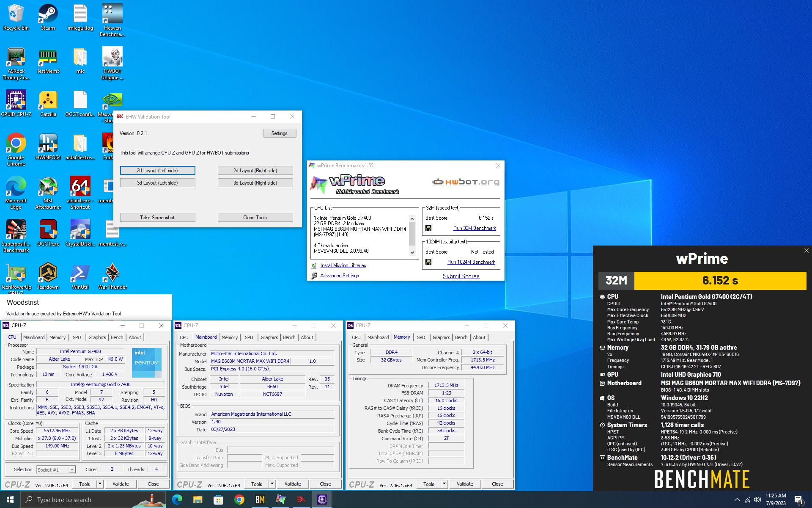Open Bench tab in first CPU-Z window

point(117,337)
